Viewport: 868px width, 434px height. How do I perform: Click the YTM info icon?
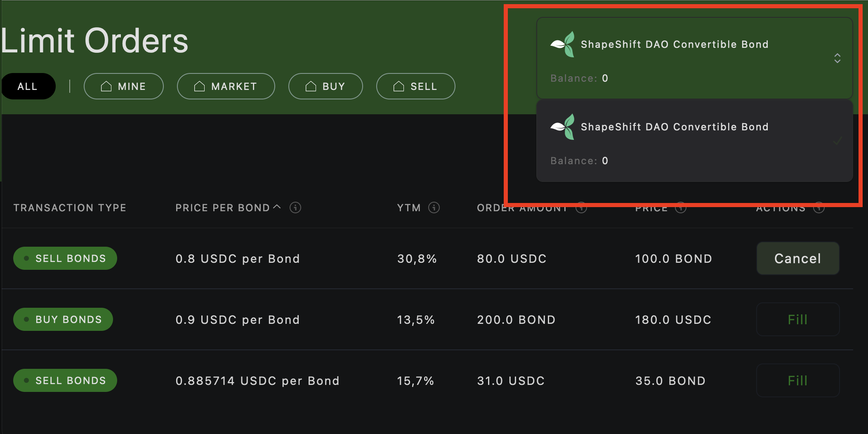click(x=434, y=208)
